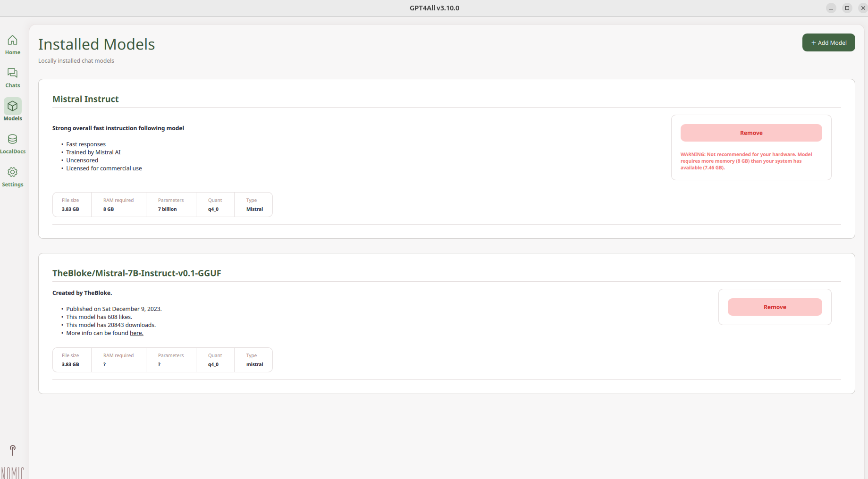This screenshot has height=479, width=868.
Task: Click the hardware memory WARNING text
Action: pos(746,161)
